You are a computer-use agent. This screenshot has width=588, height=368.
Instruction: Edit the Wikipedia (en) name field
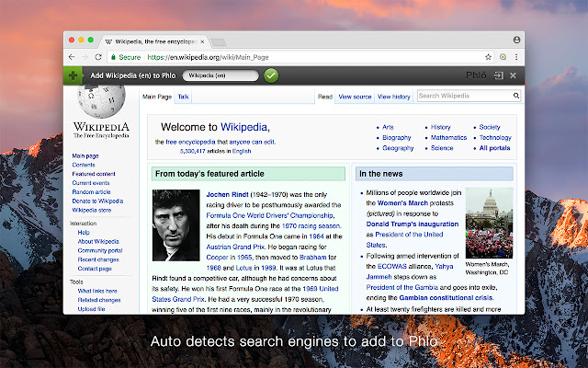[x=220, y=75]
